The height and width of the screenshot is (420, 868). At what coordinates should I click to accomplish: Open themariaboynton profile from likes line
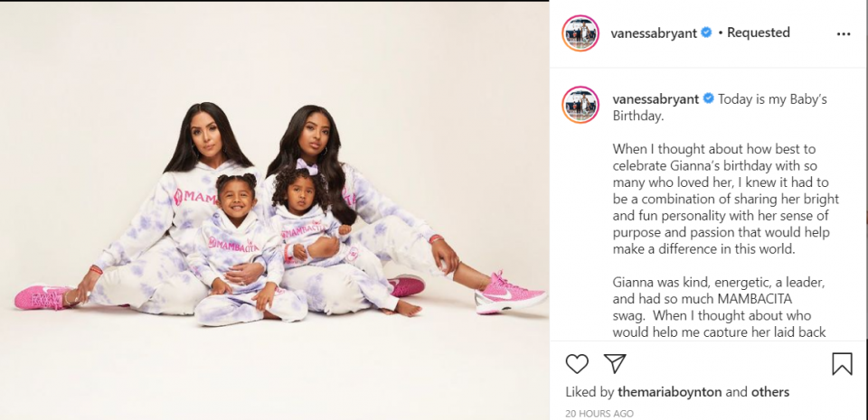point(669,392)
